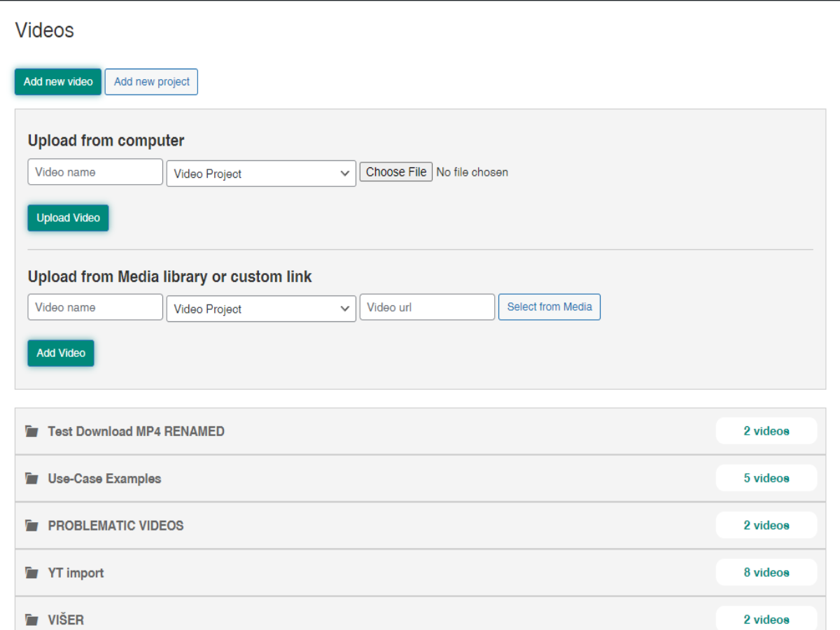Click the 5 videos badge for Use-Case Examples

point(766,478)
